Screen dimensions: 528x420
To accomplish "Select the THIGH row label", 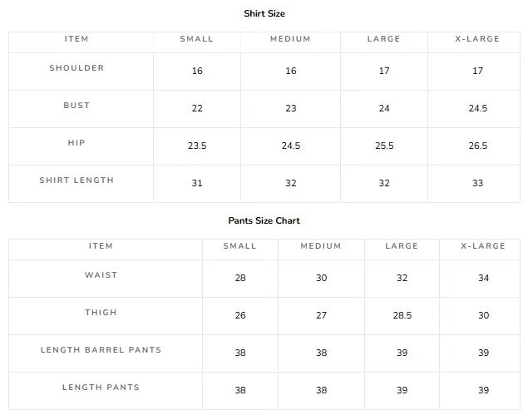I will pyautogui.click(x=101, y=312).
